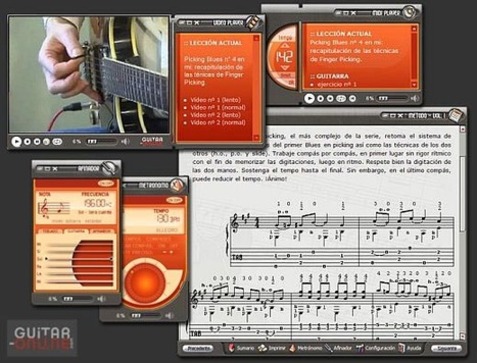477x363 pixels.
Task: Decrease MIDI tempo with the down arrow
Action: [x=286, y=68]
